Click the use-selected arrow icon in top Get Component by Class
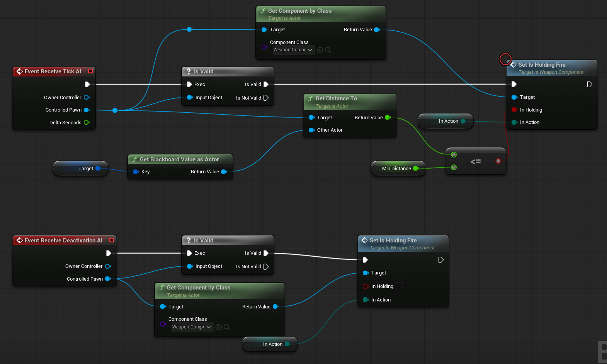Viewport: 607px width, 364px height. (320, 50)
